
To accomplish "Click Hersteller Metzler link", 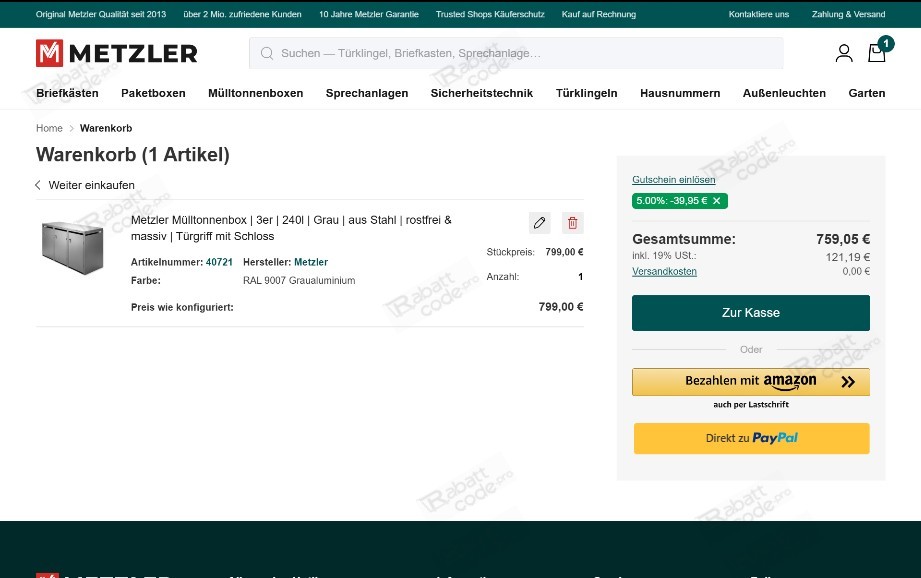I will (x=311, y=262).
